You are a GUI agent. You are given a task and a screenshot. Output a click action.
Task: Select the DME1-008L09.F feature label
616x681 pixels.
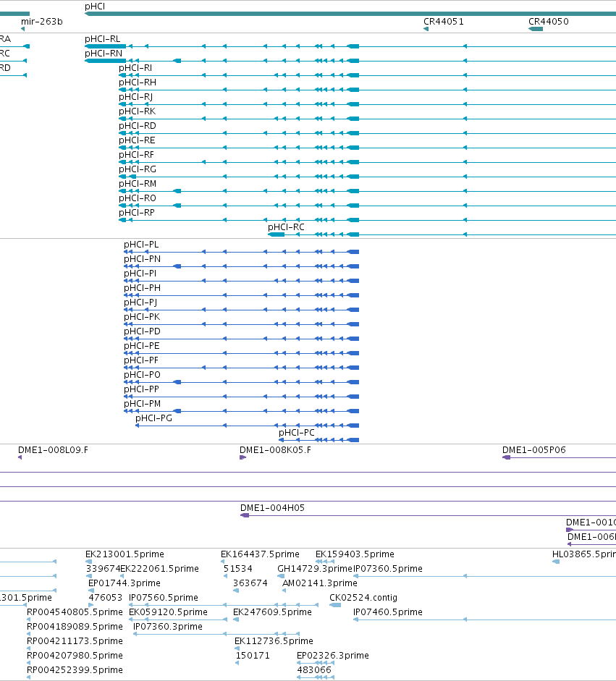tap(53, 450)
